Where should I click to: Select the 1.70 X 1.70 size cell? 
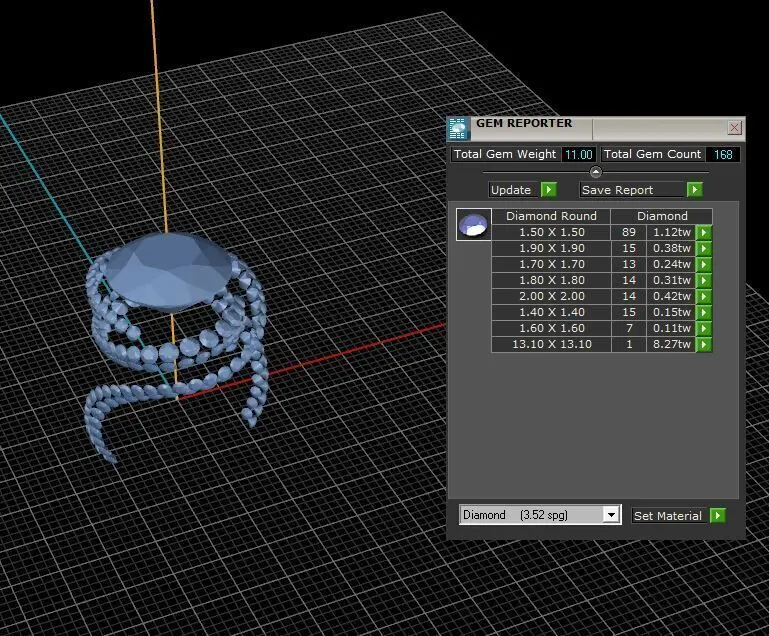(x=552, y=264)
